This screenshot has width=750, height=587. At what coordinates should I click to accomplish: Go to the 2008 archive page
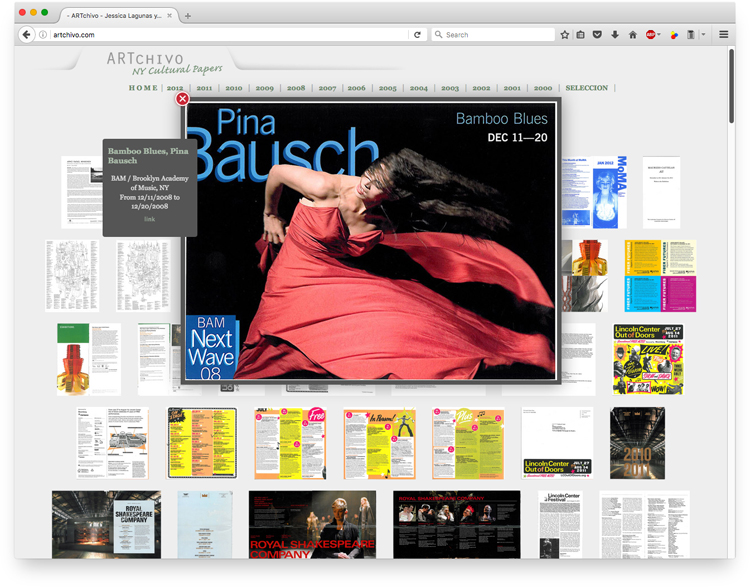click(296, 88)
